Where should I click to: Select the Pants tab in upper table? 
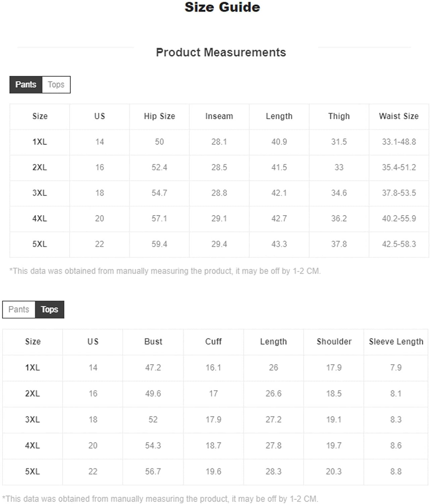[26, 85]
